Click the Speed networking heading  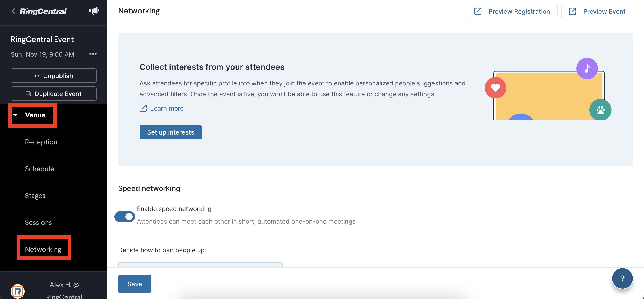coord(149,188)
